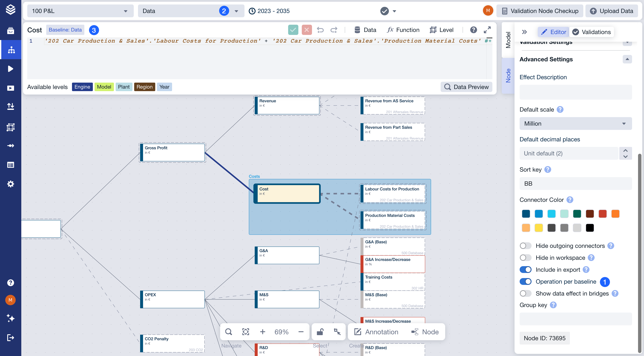
Task: Turn off Operation per baseline toggle
Action: pos(525,281)
